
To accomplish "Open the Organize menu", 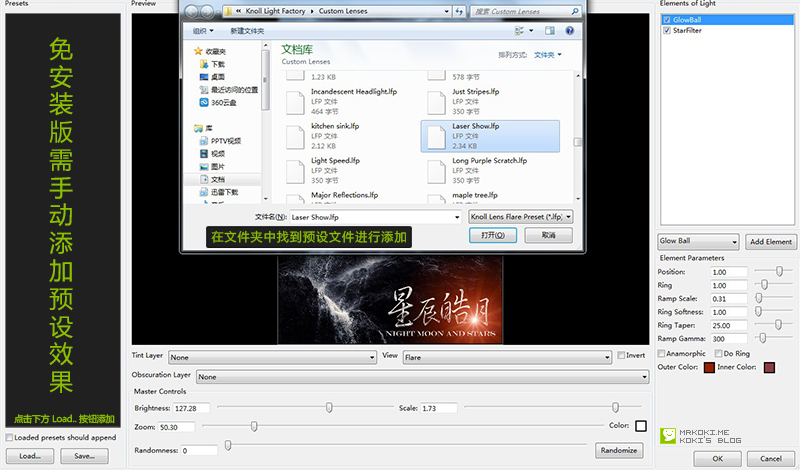I will click(203, 31).
